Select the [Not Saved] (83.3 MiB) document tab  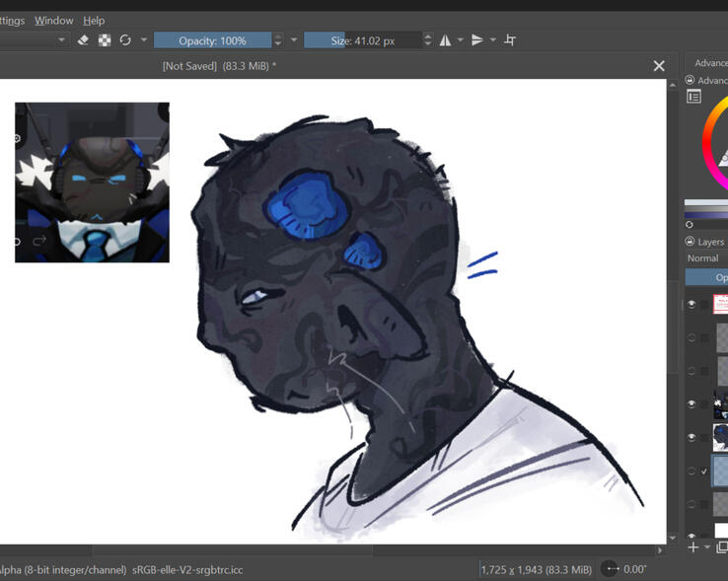click(x=219, y=66)
